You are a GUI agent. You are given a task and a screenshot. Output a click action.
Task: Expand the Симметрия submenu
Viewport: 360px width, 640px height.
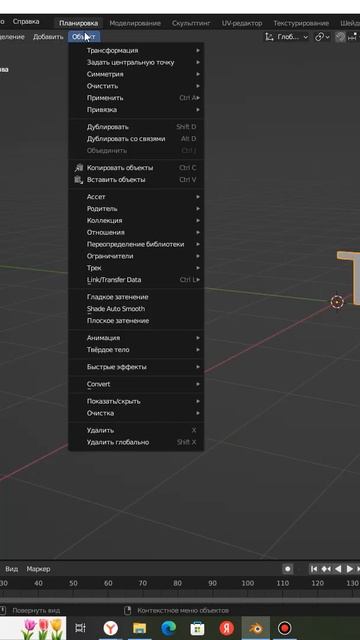tap(136, 74)
